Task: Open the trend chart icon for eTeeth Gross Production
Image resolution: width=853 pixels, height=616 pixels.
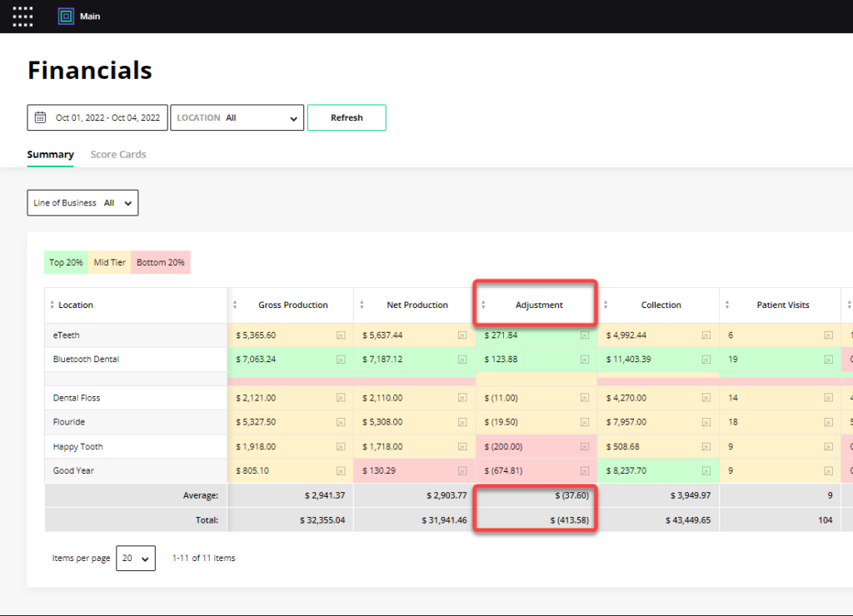Action: [x=339, y=335]
